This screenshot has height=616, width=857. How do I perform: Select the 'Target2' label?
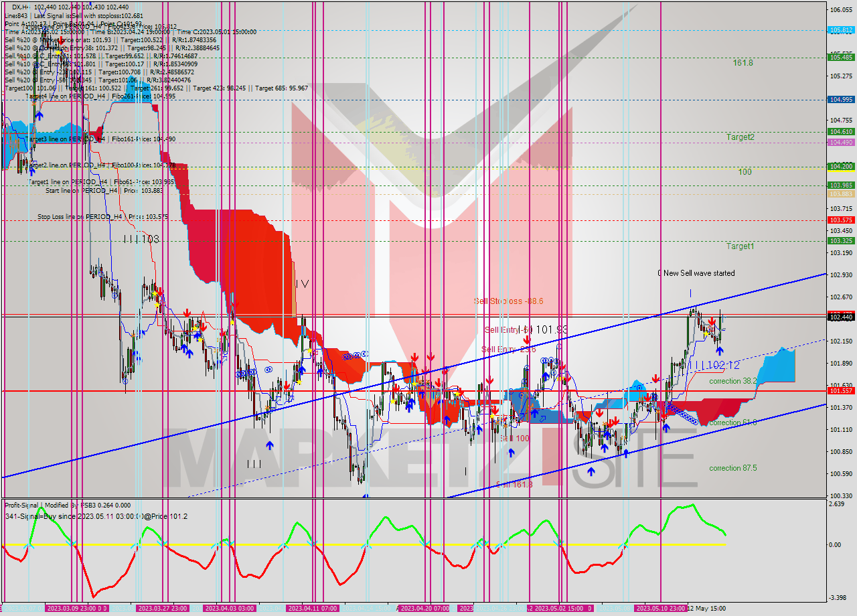click(741, 137)
